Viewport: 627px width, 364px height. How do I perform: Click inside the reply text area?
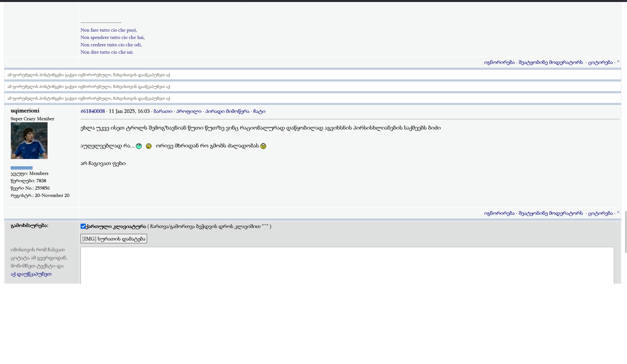pos(347,265)
